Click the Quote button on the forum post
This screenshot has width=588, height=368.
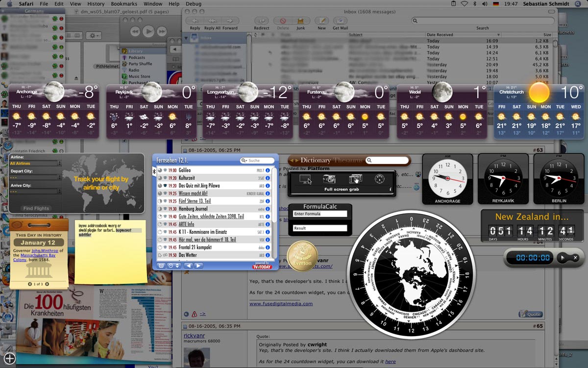[530, 314]
